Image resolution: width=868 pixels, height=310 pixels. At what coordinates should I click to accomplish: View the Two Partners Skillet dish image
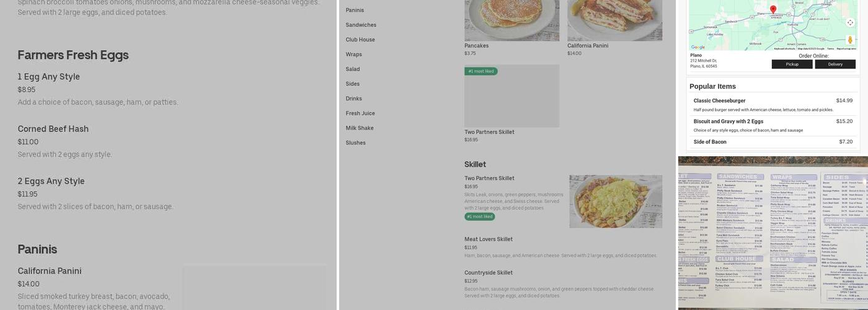click(x=616, y=201)
